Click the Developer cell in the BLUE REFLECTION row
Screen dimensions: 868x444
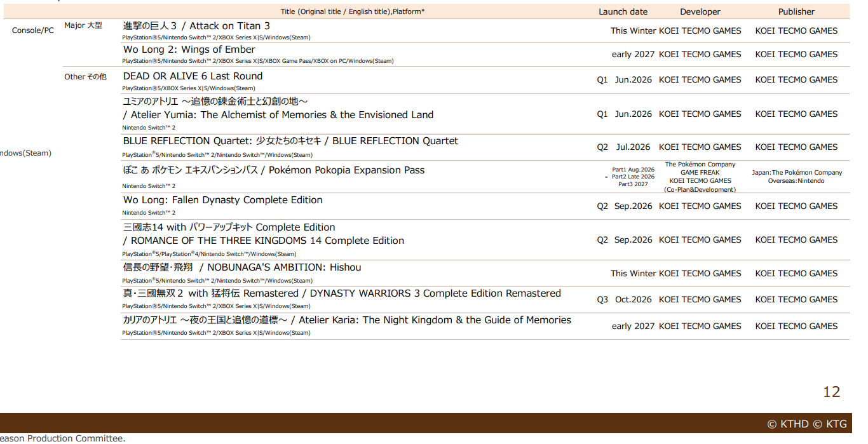pos(700,147)
